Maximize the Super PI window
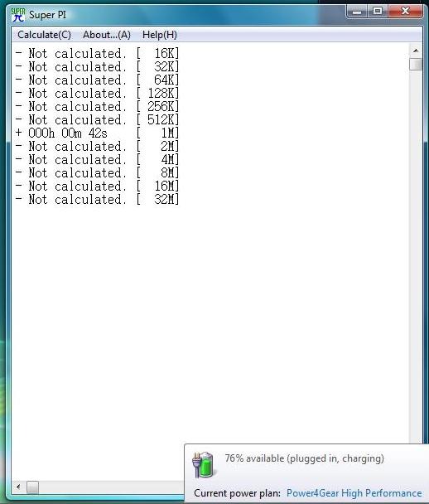 [x=378, y=12]
